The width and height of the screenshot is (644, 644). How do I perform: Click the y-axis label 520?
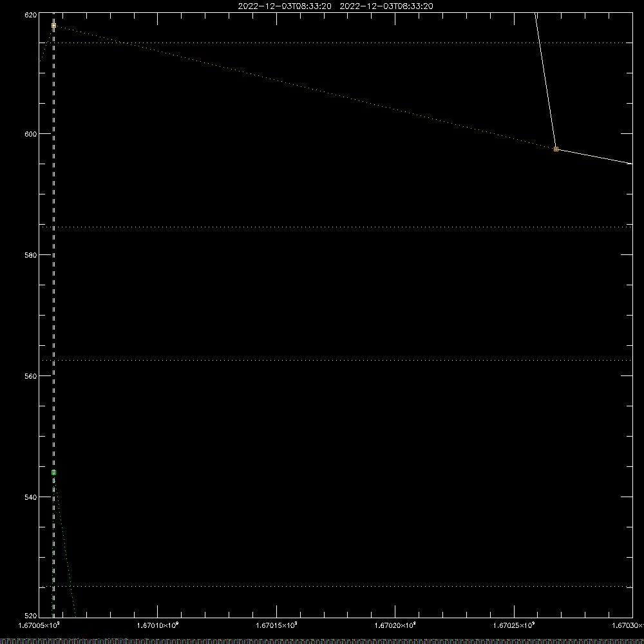(31, 616)
